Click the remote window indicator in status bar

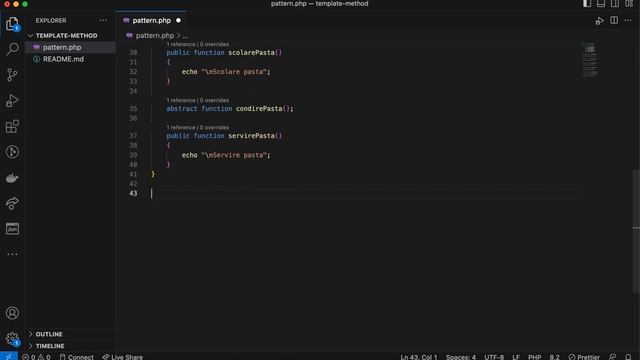(x=9, y=356)
